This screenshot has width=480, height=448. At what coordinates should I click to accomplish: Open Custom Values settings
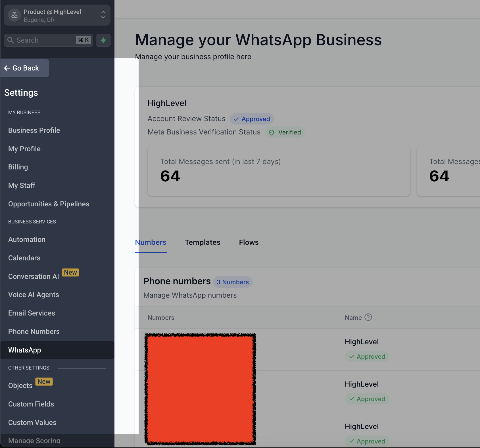pyautogui.click(x=32, y=423)
